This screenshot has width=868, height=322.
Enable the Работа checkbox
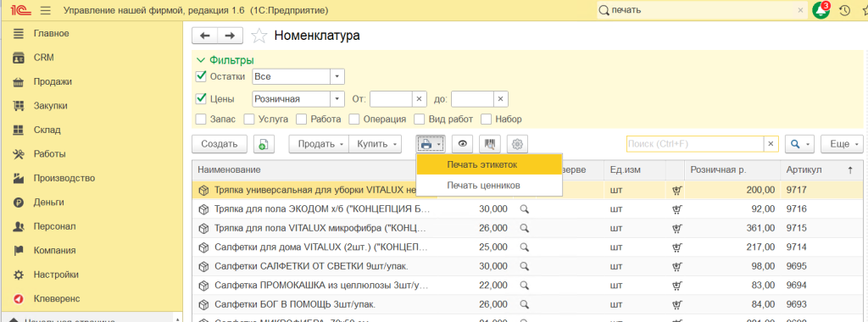[x=301, y=119]
